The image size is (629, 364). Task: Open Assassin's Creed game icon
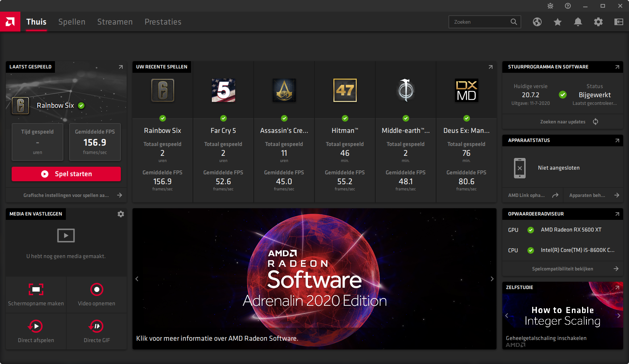284,90
